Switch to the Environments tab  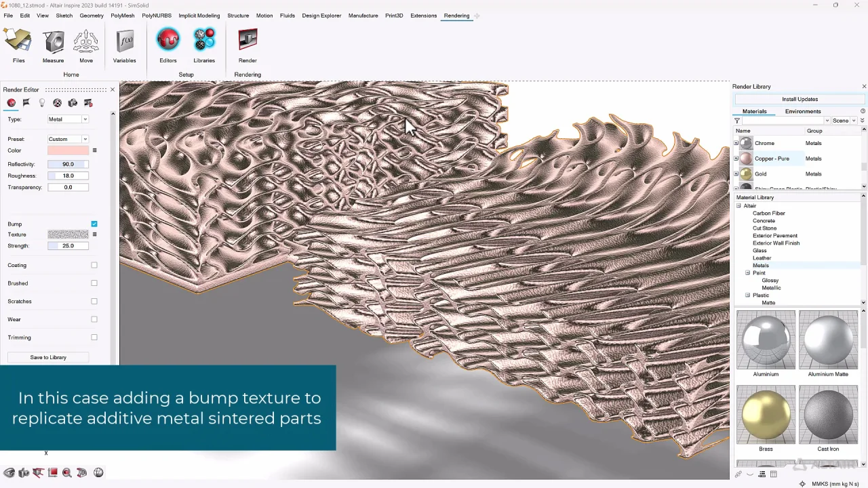point(803,111)
